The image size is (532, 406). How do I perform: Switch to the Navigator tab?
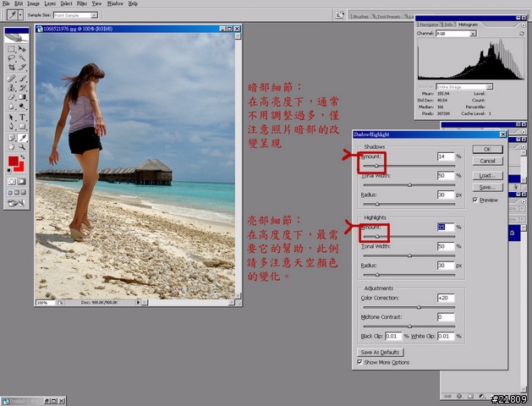click(x=429, y=25)
